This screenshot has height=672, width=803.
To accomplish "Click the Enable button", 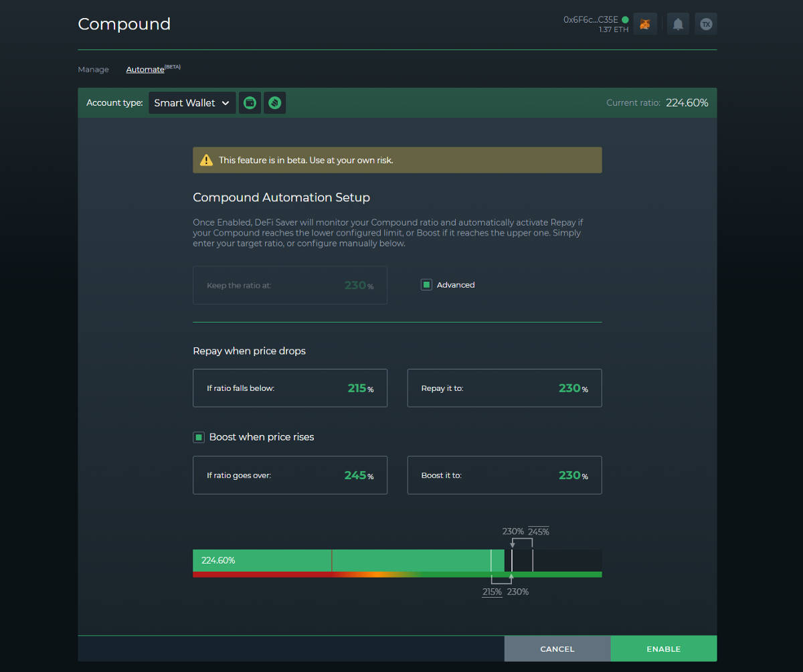I will [664, 649].
